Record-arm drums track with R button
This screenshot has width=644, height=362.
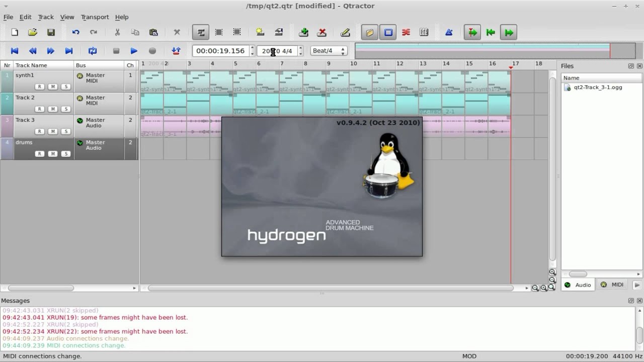[x=40, y=154]
